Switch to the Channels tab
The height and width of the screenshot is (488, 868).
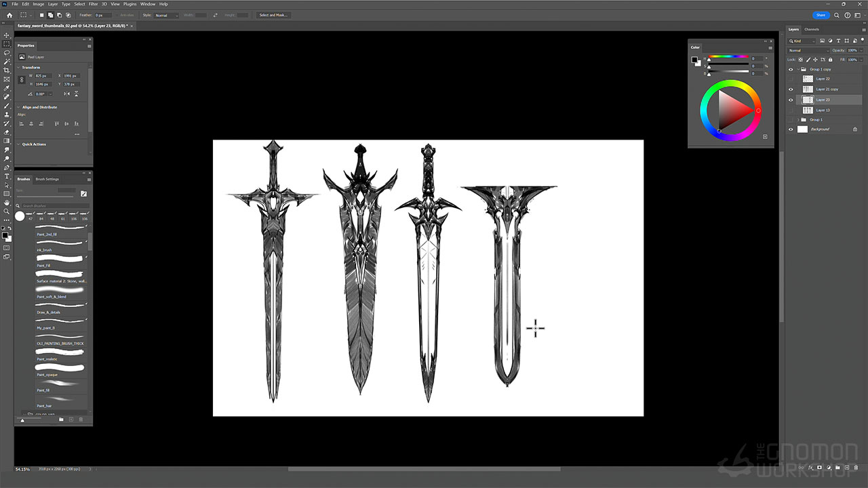pos(812,29)
